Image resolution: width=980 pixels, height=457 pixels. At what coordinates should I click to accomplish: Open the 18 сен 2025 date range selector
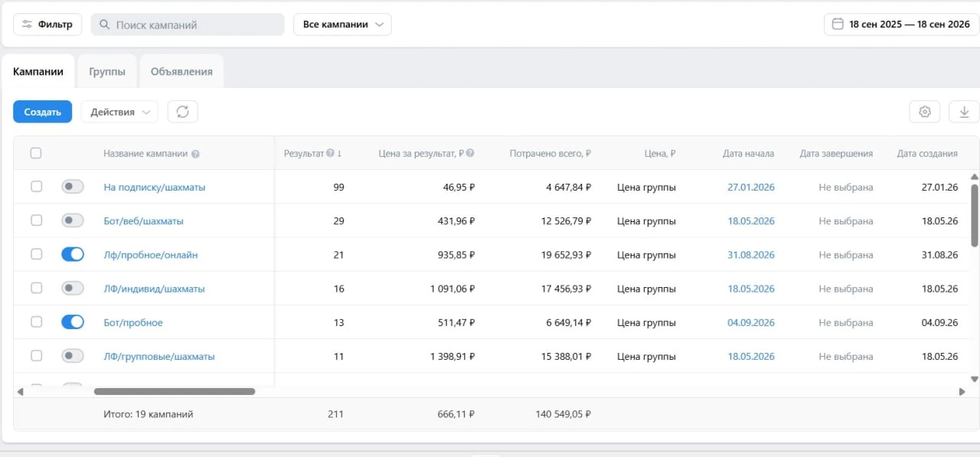(x=902, y=24)
